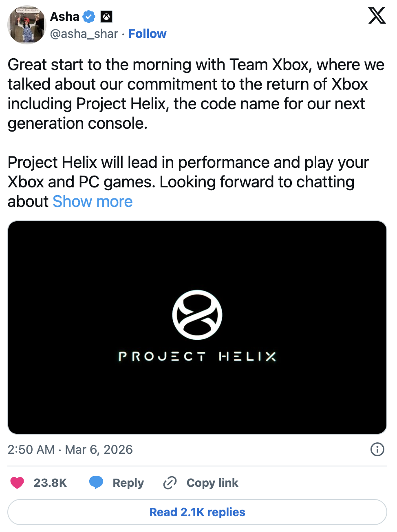Click the Xbox affiliation badge icon

tap(106, 17)
